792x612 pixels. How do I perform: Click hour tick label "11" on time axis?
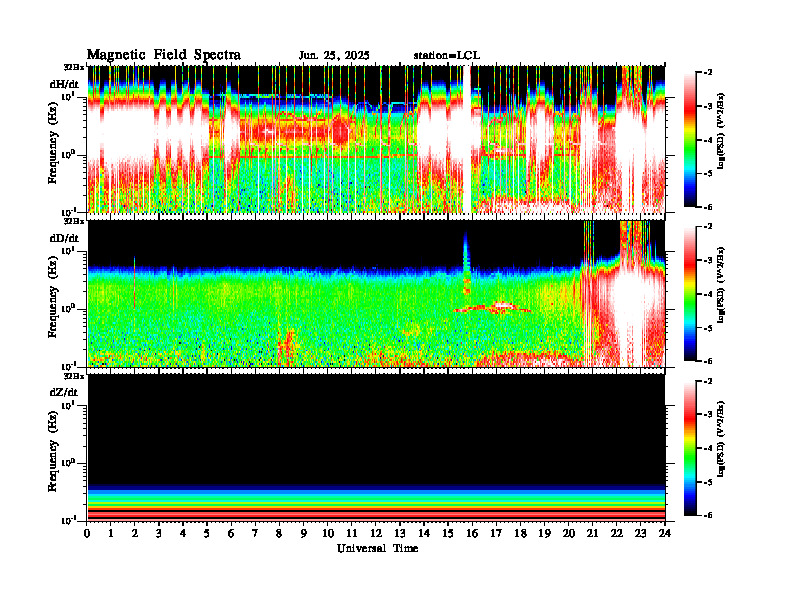tap(352, 533)
